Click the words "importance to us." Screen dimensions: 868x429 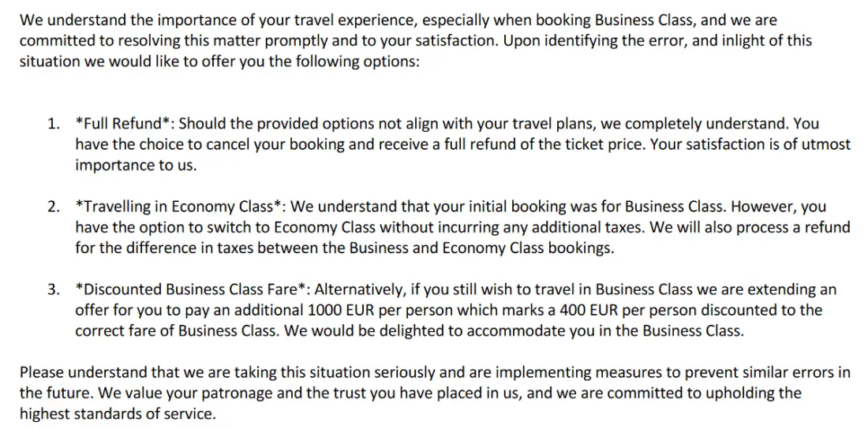pyautogui.click(x=136, y=165)
